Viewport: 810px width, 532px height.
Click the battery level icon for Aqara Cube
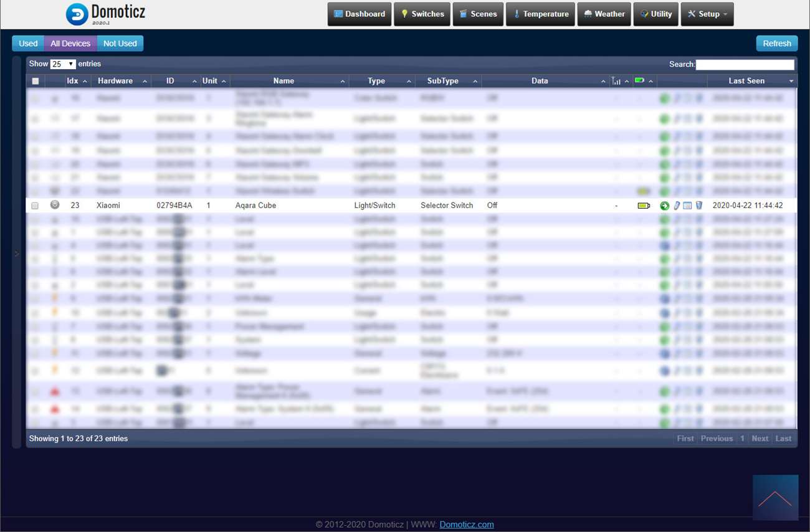click(643, 206)
